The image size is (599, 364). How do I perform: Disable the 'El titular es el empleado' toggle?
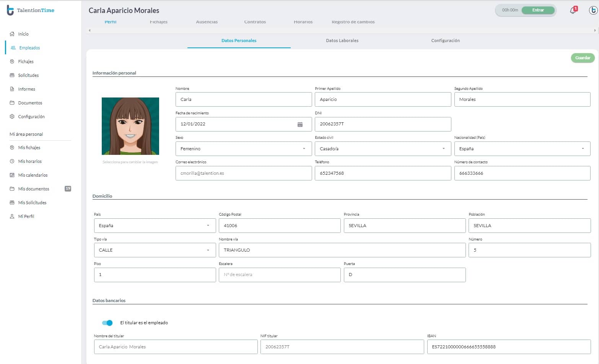click(107, 323)
